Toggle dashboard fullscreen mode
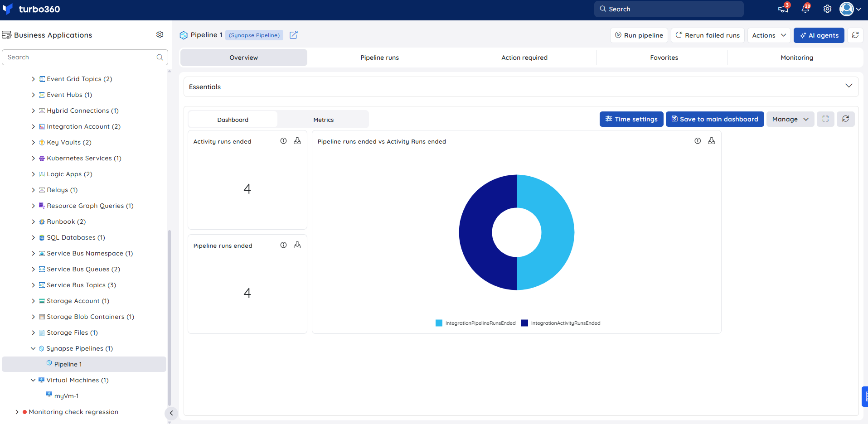Image resolution: width=868 pixels, height=424 pixels. 825,119
